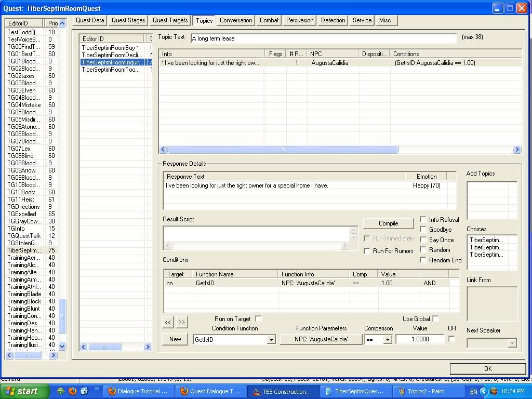Switch to Topics2 - Paint window
Screen dimensions: 532x399
pyautogui.click(x=428, y=392)
